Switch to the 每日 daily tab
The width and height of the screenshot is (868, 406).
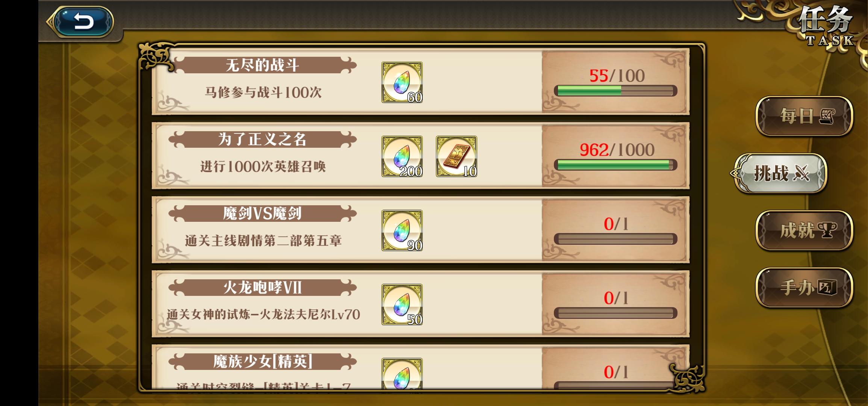tap(804, 116)
